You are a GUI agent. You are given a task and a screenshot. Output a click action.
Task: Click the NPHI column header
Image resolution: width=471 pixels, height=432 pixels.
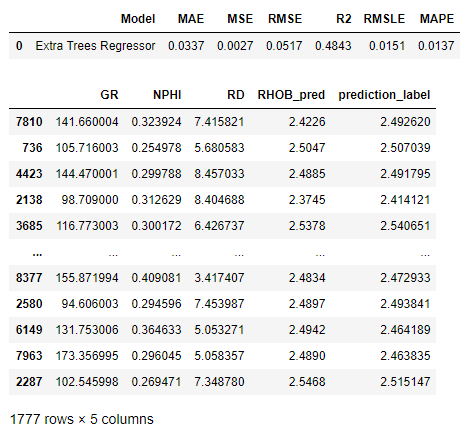[x=167, y=95]
